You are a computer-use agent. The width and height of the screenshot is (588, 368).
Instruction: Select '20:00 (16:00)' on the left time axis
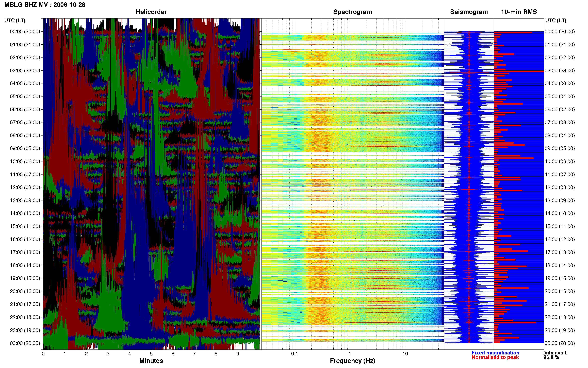click(25, 291)
